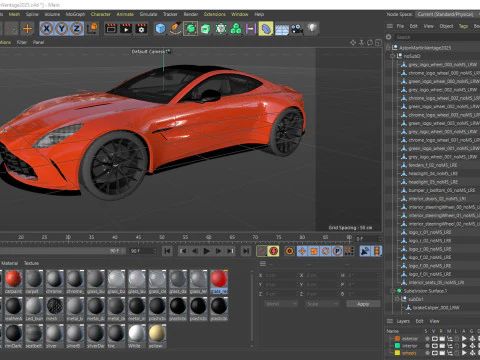Open the Scale size mode dropdown
Screen dimensions: 480x360
(322, 304)
